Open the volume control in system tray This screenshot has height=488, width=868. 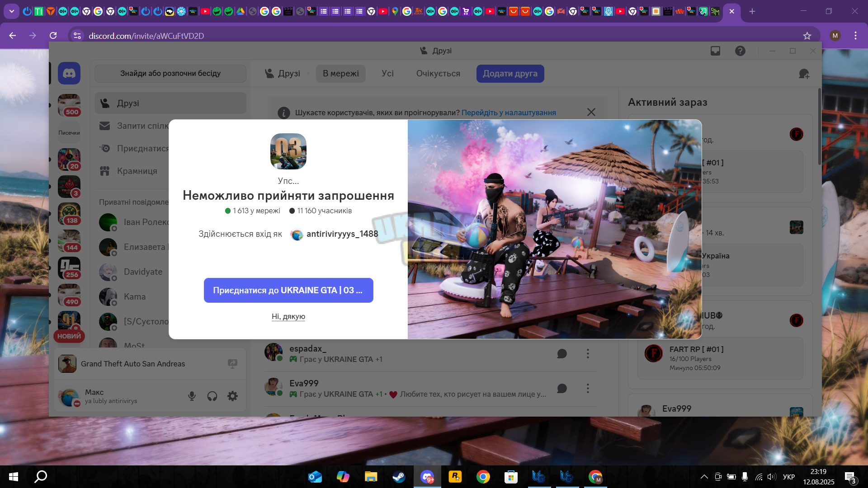tap(771, 477)
